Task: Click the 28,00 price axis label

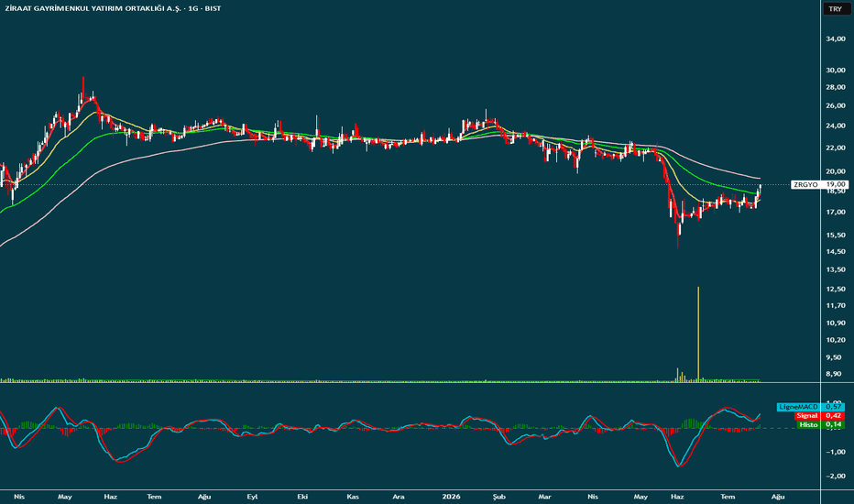Action: (836, 87)
